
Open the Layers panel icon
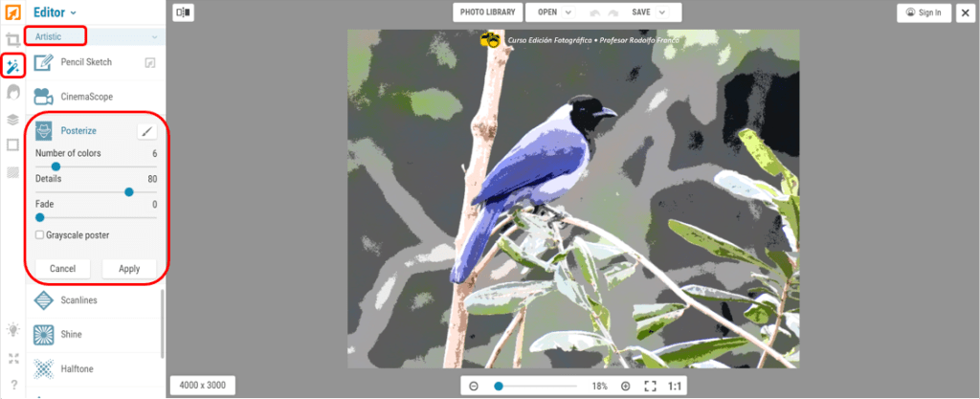12,120
